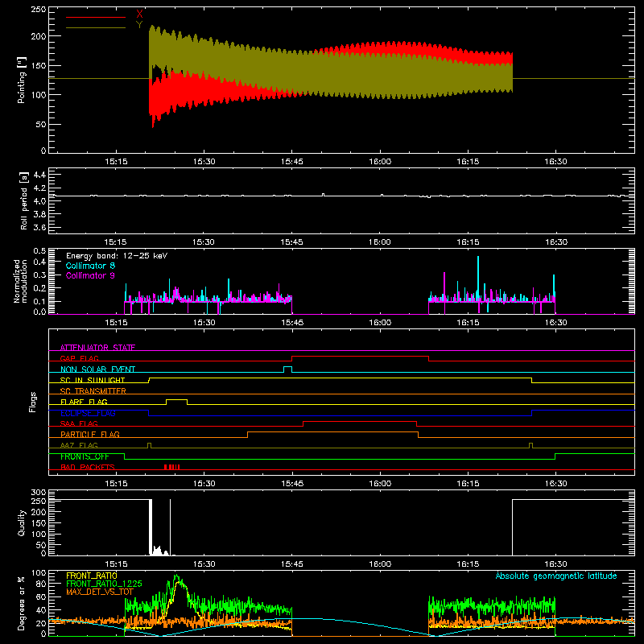This screenshot has height=644, width=644.
Task: Click the red X legend letter
Action: (139, 14)
